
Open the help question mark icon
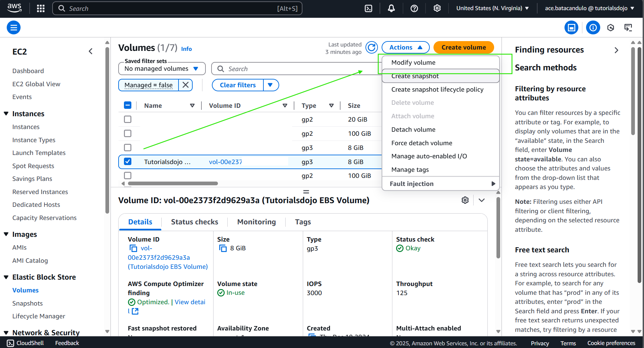point(414,8)
